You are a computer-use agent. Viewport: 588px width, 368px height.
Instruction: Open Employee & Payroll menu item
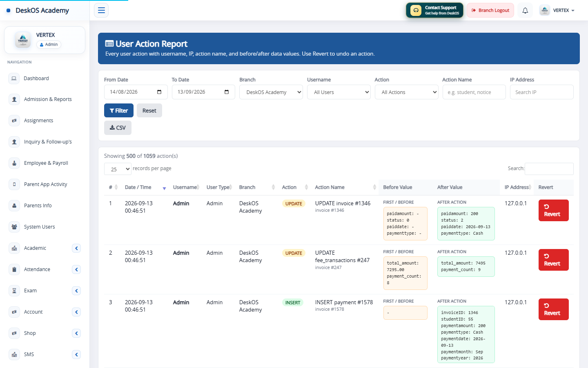tap(46, 163)
